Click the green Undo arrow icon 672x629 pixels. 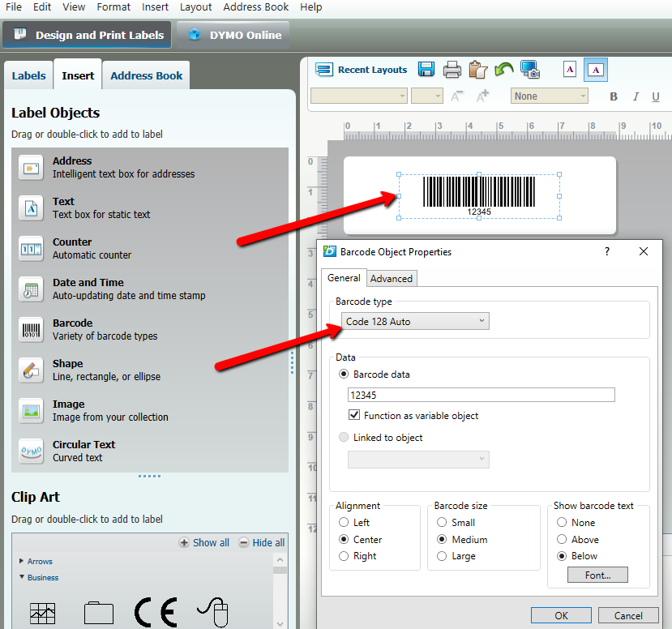(x=503, y=69)
